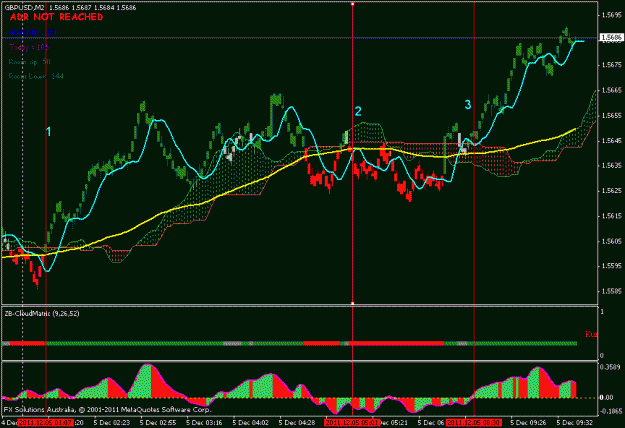The height and width of the screenshot is (428, 625).
Task: Click the 1.5665 price axis label
Action: click(611, 90)
